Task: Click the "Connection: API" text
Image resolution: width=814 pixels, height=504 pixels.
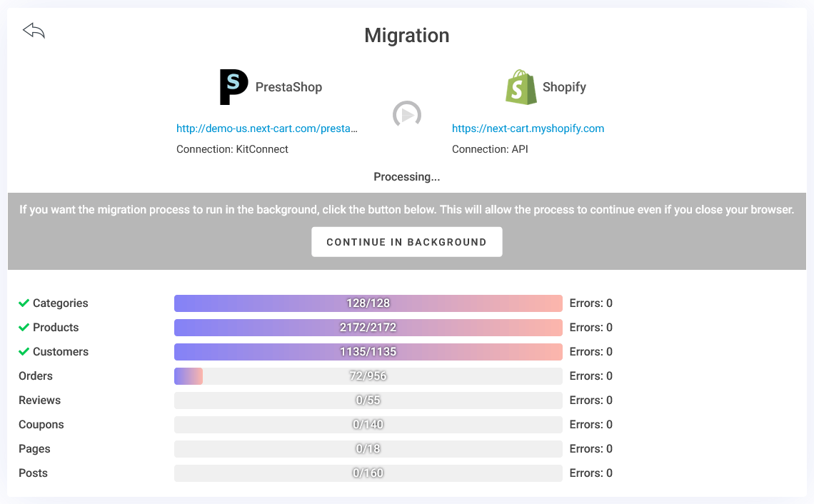Action: click(x=490, y=149)
